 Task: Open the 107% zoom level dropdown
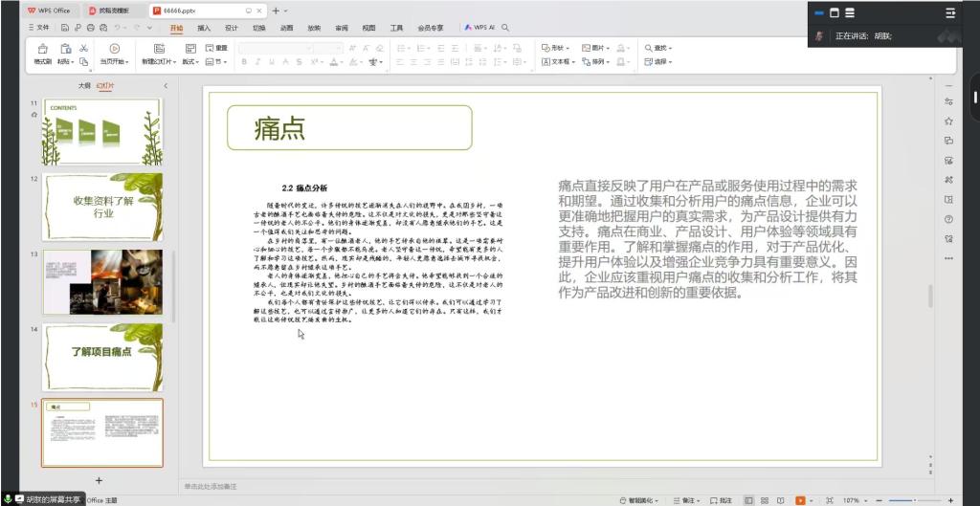854,500
